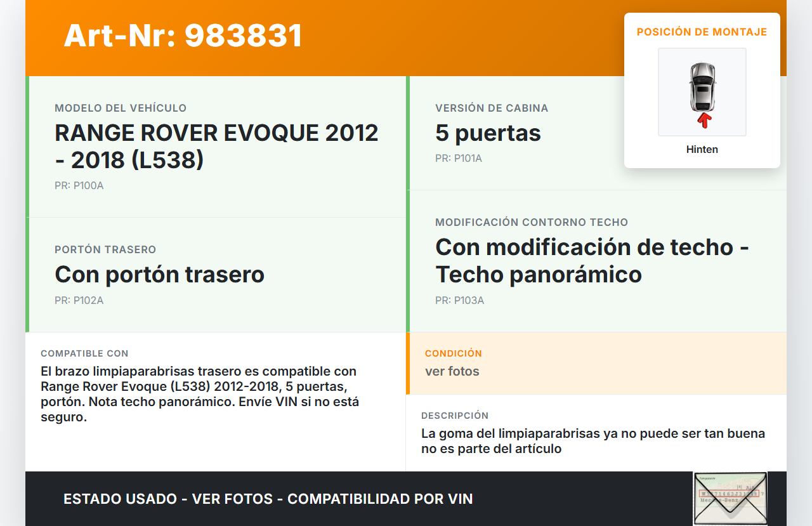Click the "COMPATIBLE CON" label
Image resolution: width=812 pixels, height=526 pixels.
point(84,353)
